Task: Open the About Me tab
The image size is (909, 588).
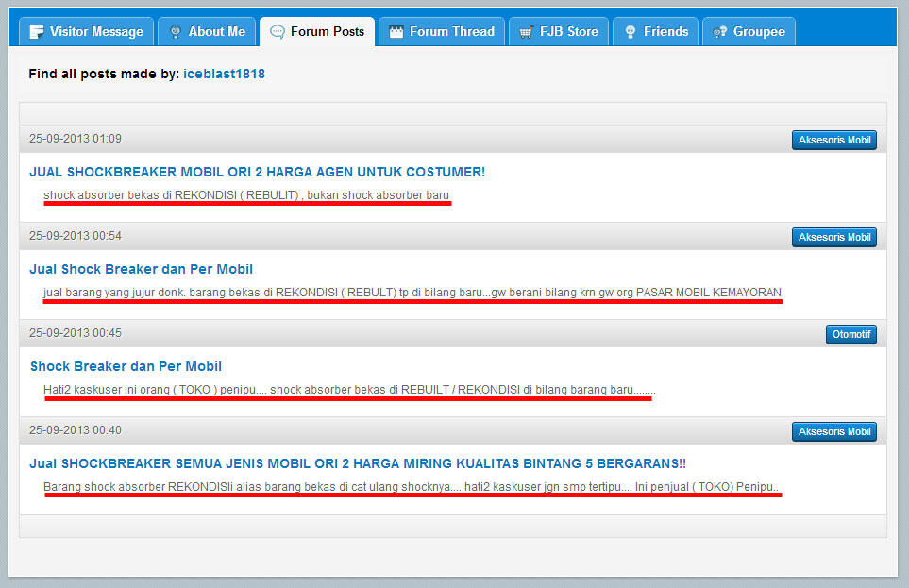Action: [207, 31]
